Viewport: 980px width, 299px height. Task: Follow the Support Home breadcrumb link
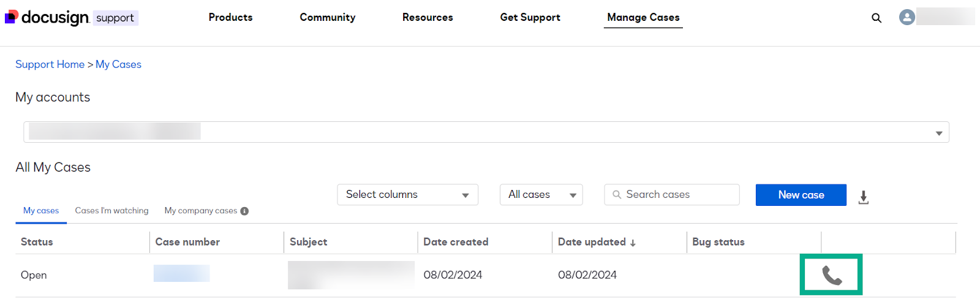click(x=50, y=64)
